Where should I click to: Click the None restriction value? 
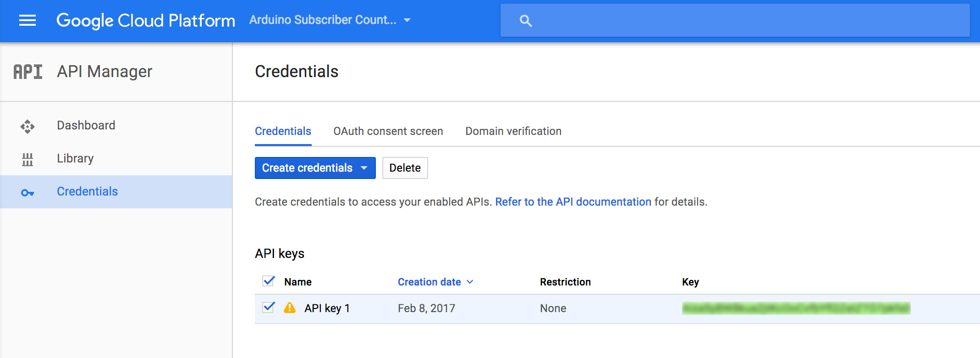pos(553,308)
